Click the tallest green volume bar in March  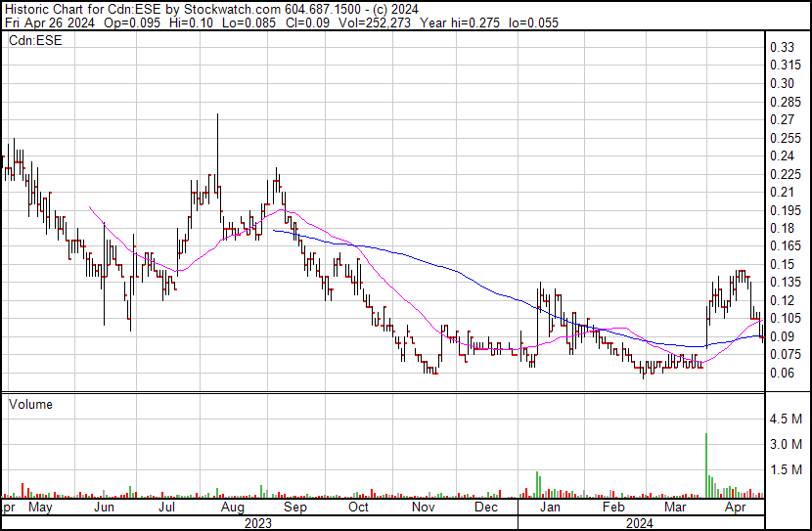(x=706, y=465)
